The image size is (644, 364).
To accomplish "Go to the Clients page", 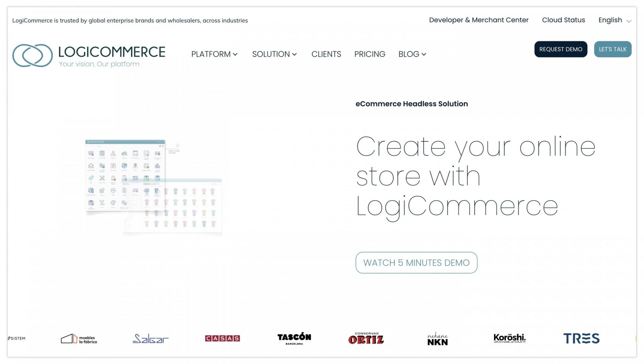I will pos(326,54).
